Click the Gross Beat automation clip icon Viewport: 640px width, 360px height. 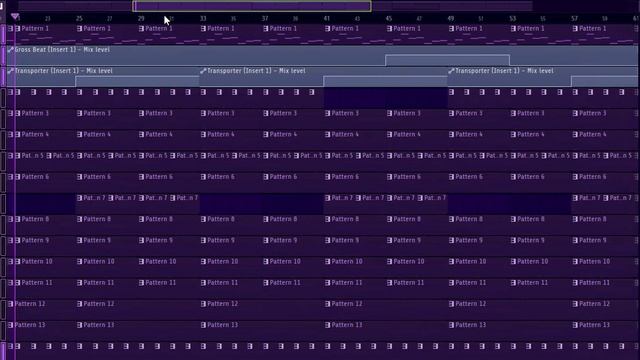click(11, 50)
